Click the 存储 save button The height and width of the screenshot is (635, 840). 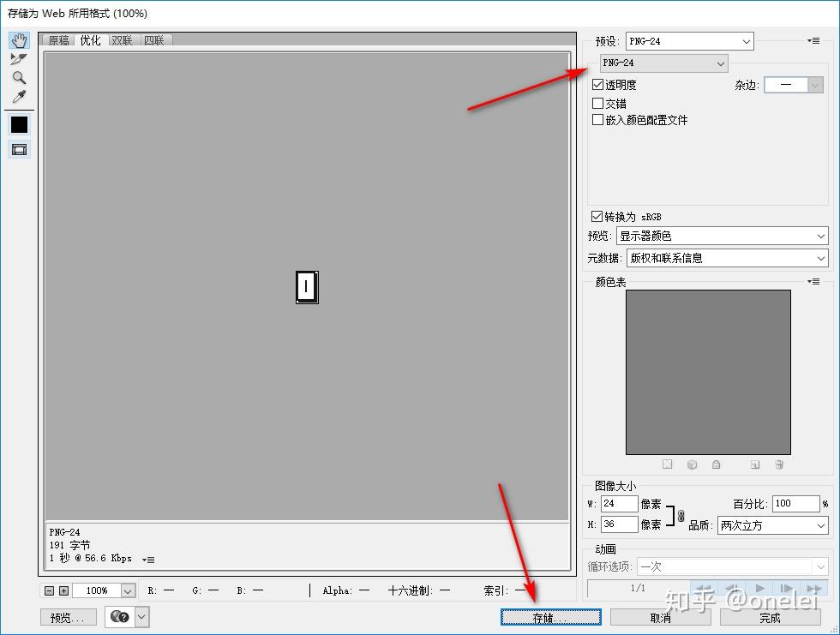point(551,617)
